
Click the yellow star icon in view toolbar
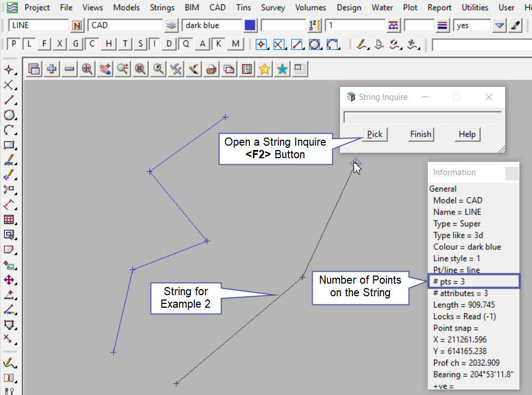[x=265, y=69]
